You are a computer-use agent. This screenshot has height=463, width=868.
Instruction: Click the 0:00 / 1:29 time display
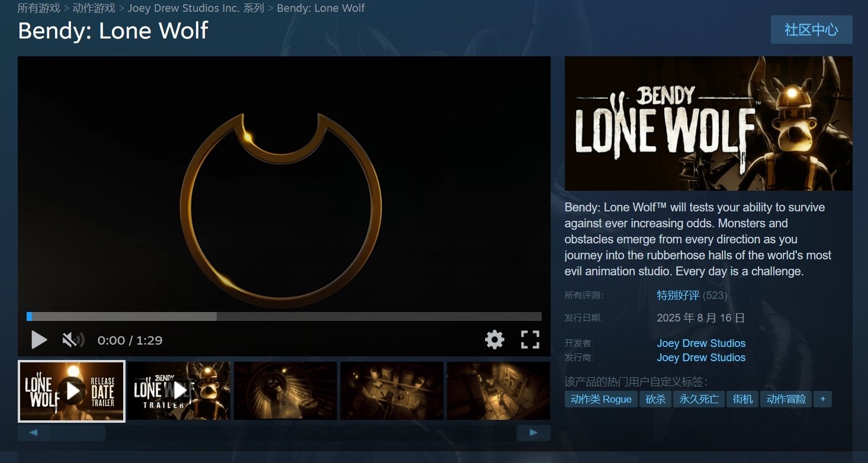click(130, 340)
